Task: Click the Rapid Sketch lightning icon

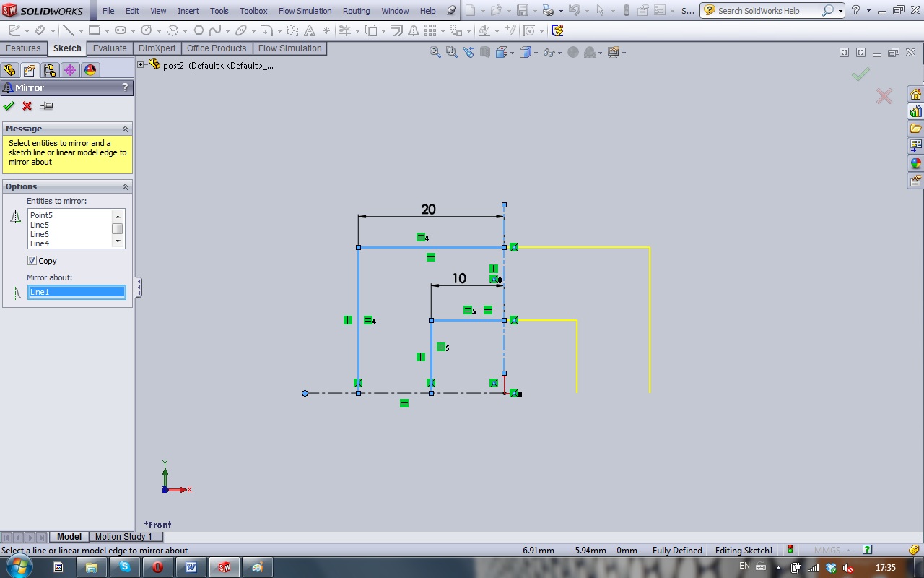Action: coord(557,30)
